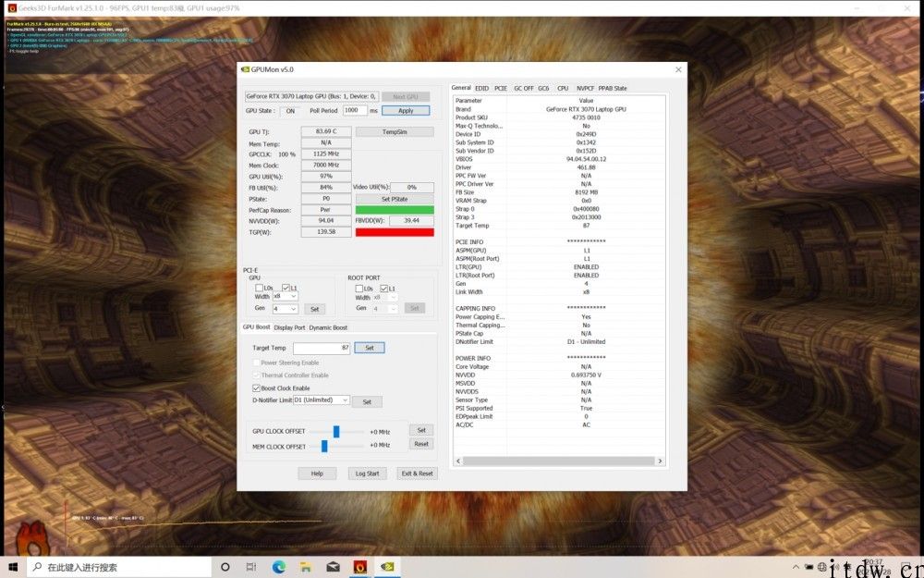Switch to the Display Port tab
This screenshot has width=924, height=578.
coord(289,327)
